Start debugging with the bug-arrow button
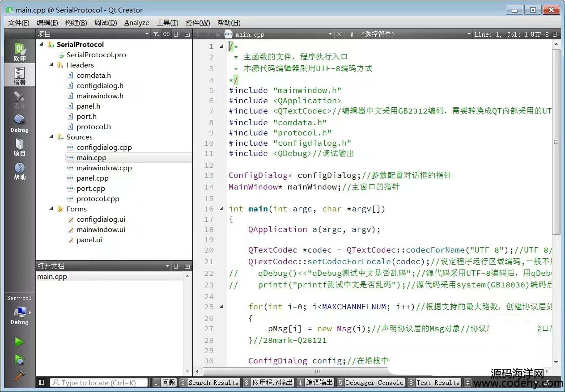 (x=19, y=359)
